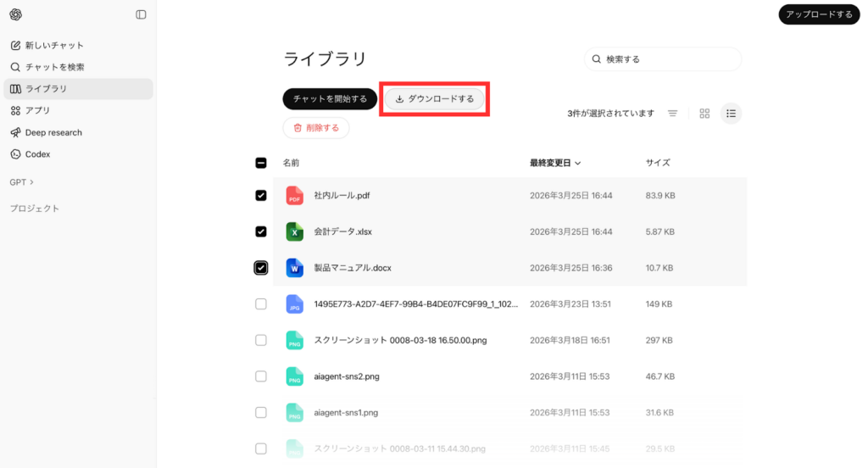Click the 削除する button

316,127
